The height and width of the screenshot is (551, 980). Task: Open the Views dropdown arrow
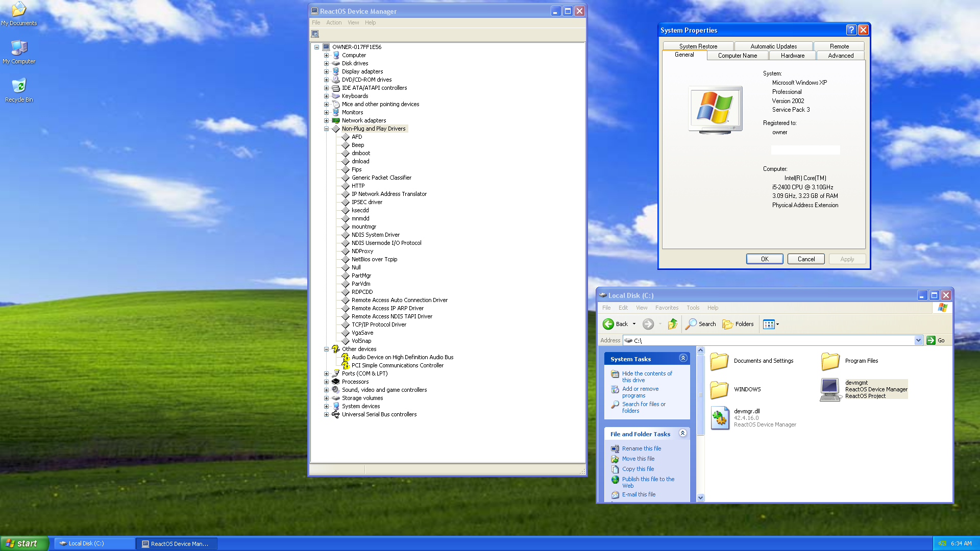[777, 324]
